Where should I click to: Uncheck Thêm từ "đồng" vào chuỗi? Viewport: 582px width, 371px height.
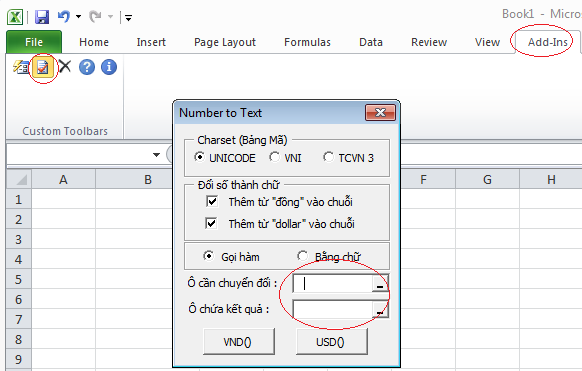tap(212, 201)
